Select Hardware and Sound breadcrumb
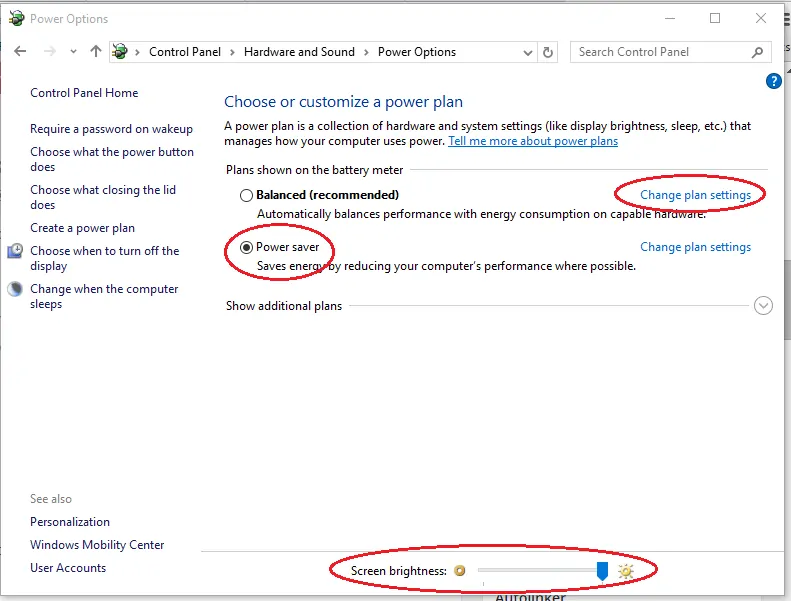 (x=299, y=52)
